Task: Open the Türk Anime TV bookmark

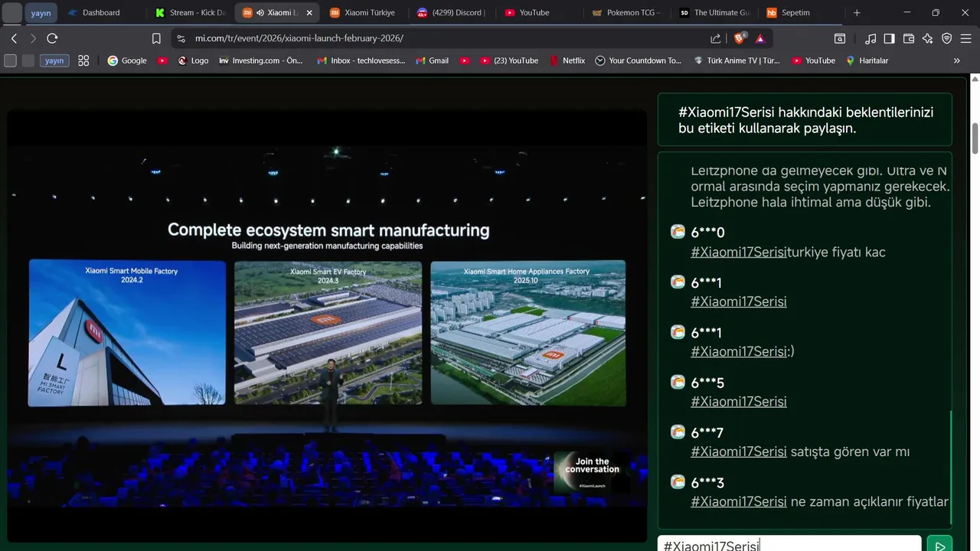Action: pos(737,60)
